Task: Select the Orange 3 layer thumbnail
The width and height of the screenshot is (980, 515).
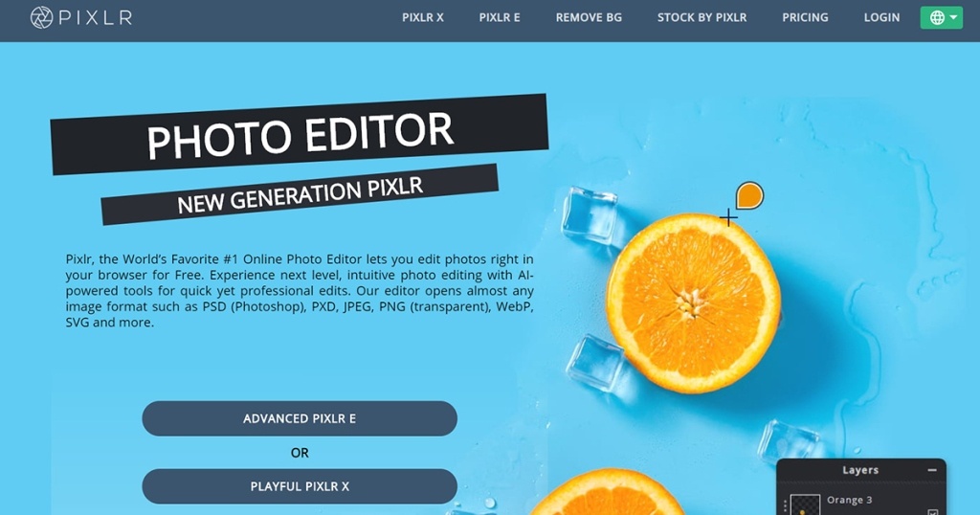Action: 805,505
